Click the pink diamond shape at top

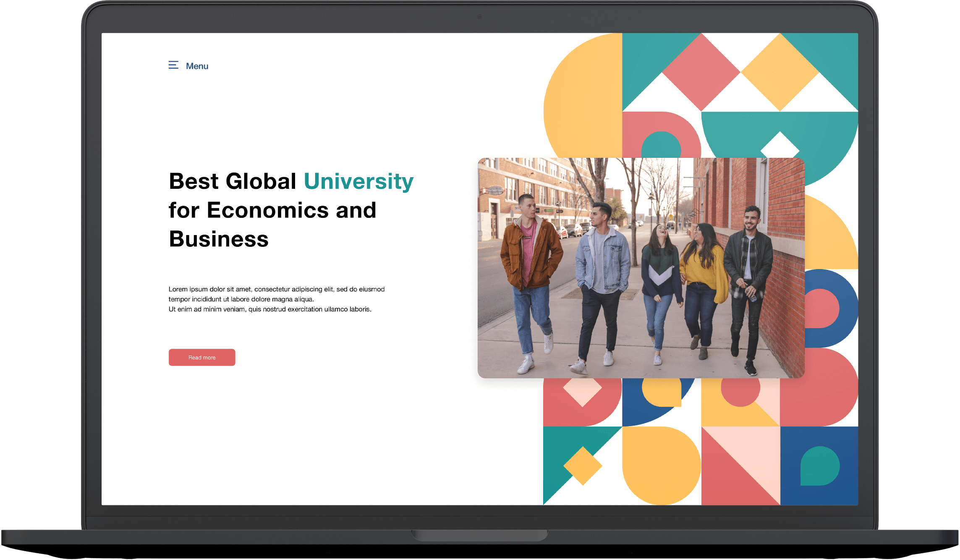pyautogui.click(x=701, y=72)
